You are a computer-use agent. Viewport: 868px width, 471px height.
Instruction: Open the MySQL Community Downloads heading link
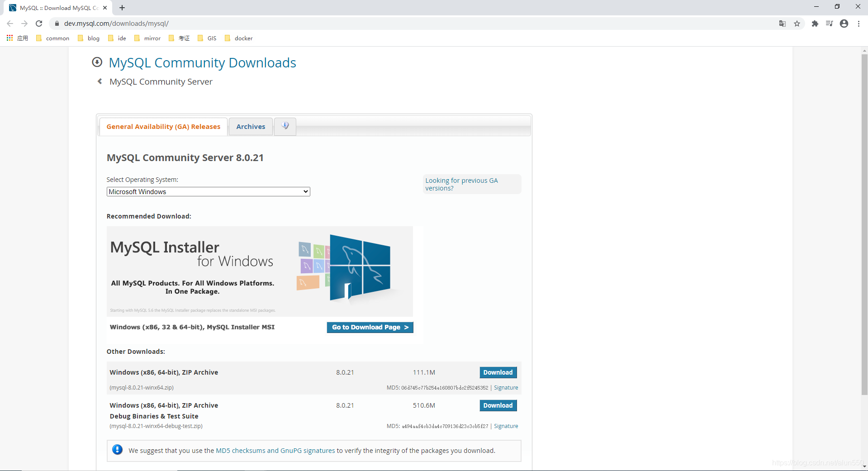(202, 62)
